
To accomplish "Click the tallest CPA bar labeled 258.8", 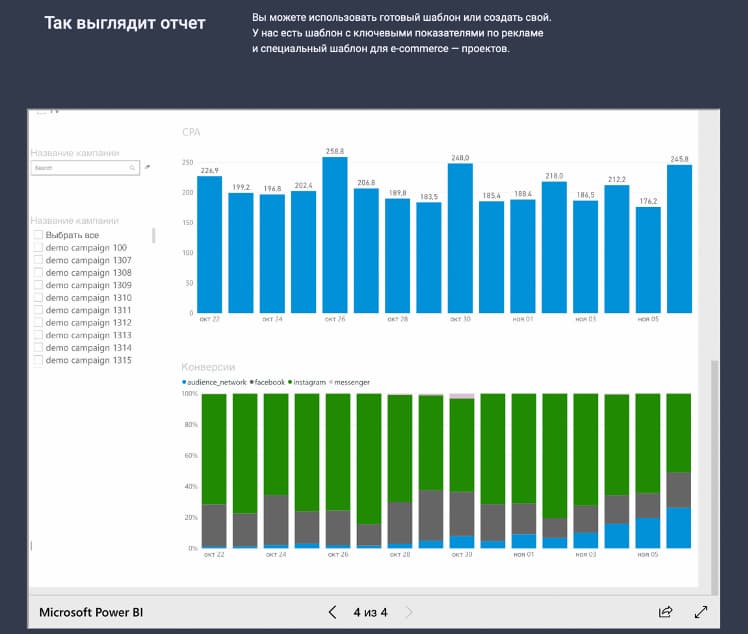I will coord(335,235).
